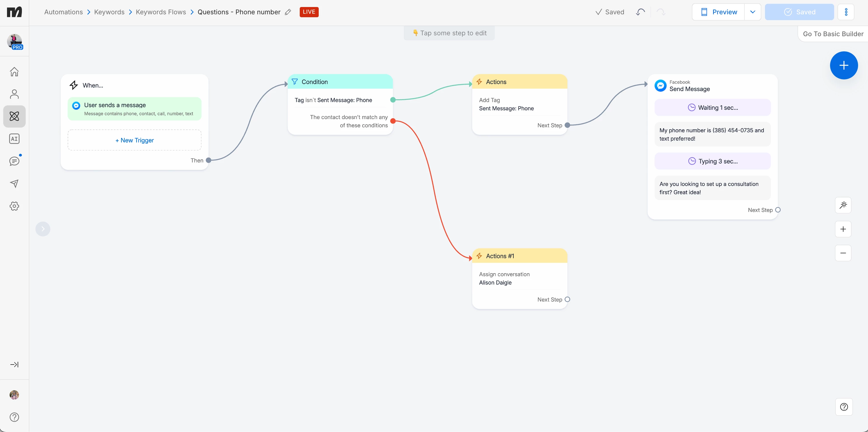Open the three-dot more options menu
868x432 pixels.
click(x=846, y=12)
